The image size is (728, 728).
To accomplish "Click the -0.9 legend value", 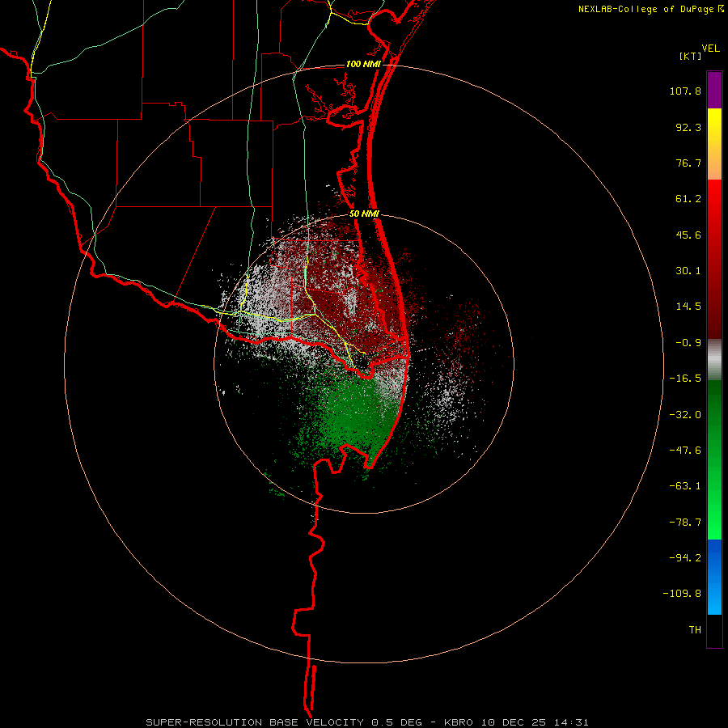I will [x=688, y=343].
